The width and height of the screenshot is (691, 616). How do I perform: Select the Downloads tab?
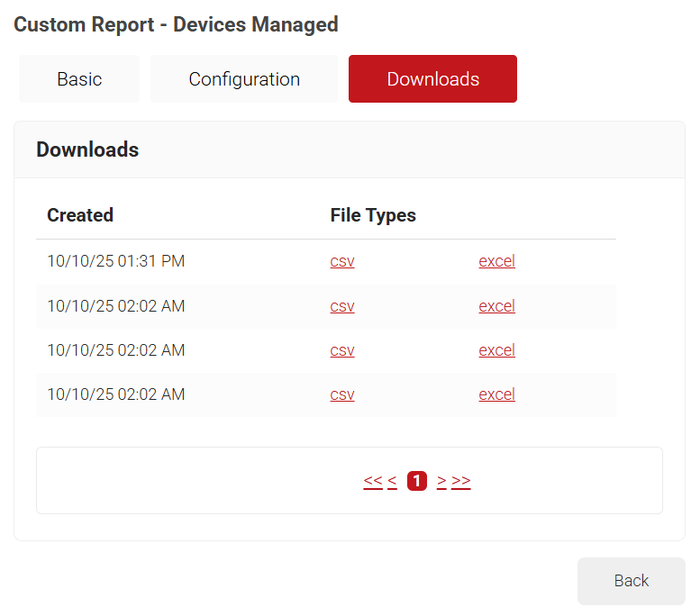click(432, 79)
